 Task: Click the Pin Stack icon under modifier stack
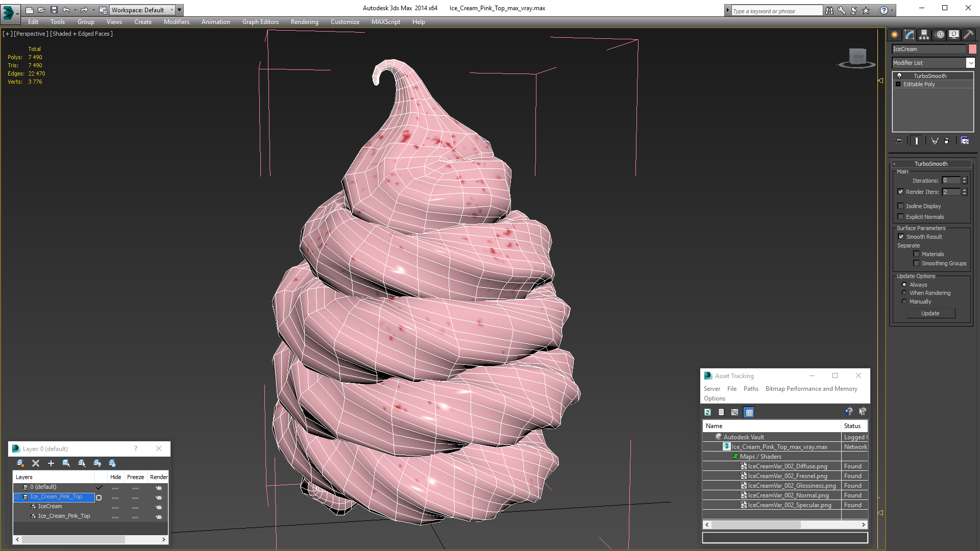pos(899,141)
